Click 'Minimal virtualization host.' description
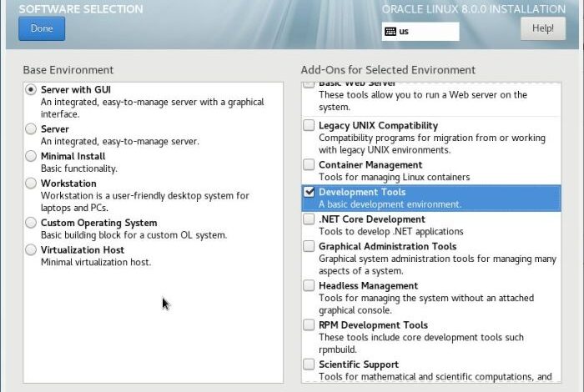This screenshot has width=584, height=392. coord(96,262)
